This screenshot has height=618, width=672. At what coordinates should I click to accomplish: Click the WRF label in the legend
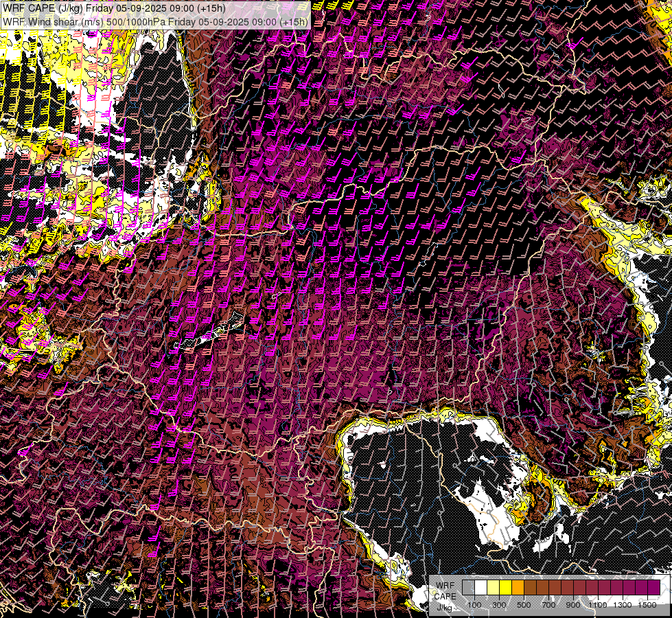tap(445, 586)
